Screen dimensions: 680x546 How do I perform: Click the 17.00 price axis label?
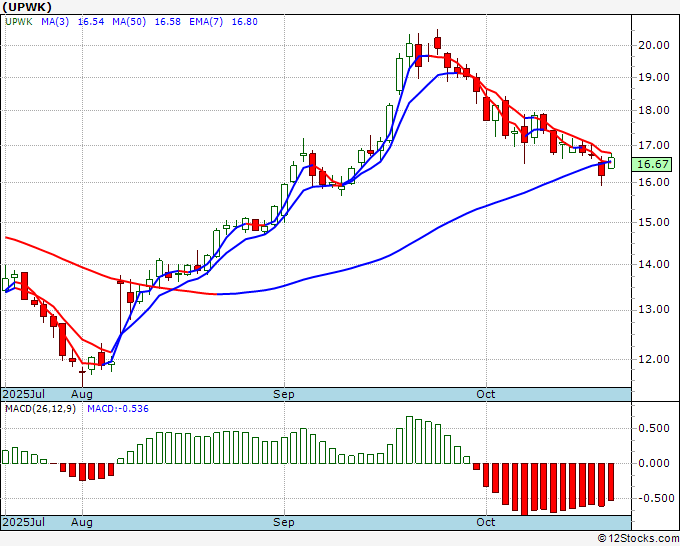tap(654, 145)
